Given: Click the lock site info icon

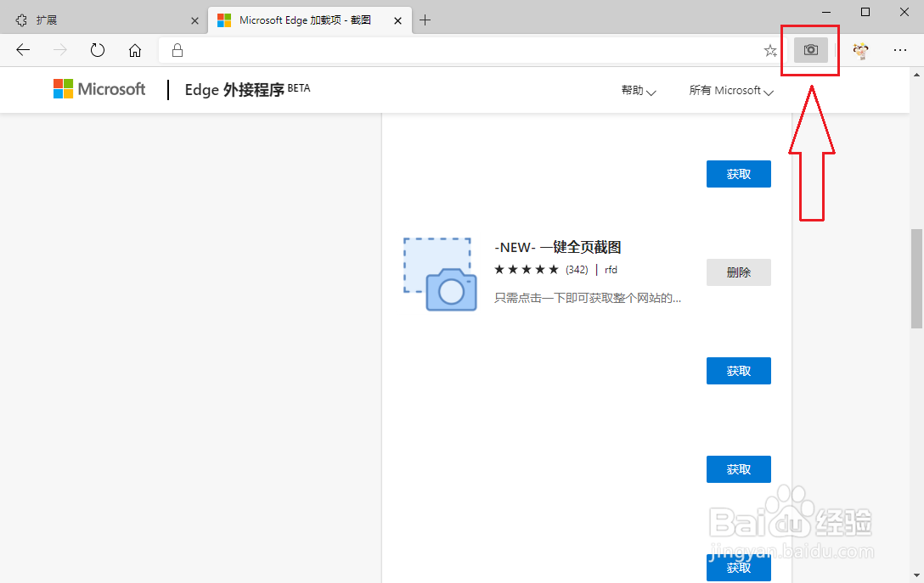Looking at the screenshot, I should pos(177,50).
